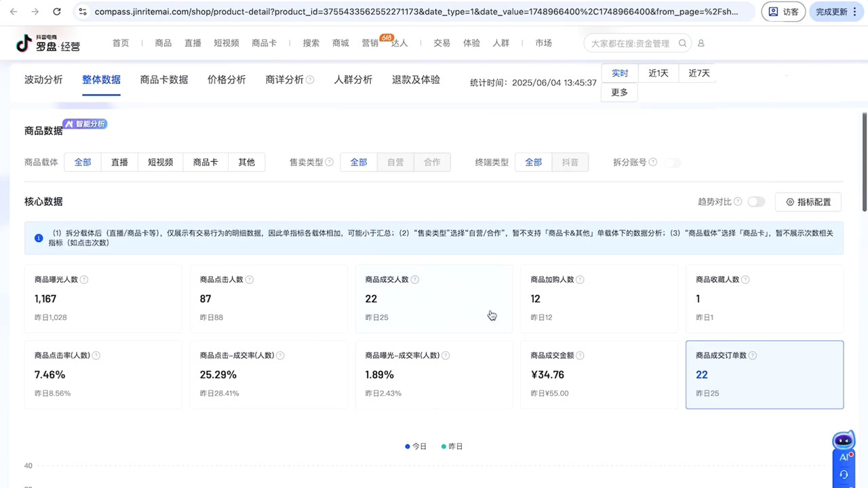The width and height of the screenshot is (868, 488).
Task: Click info icon beside 商品成交人数
Action: tap(415, 280)
